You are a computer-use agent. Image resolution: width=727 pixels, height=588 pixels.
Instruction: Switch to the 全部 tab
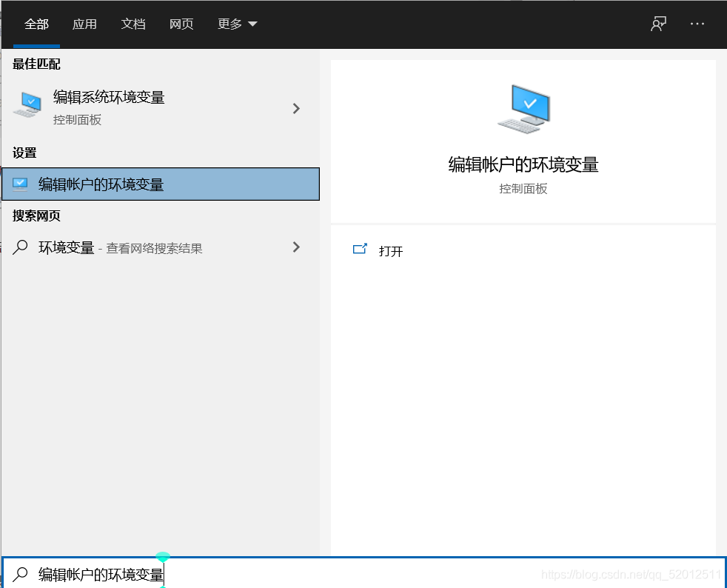coord(36,24)
